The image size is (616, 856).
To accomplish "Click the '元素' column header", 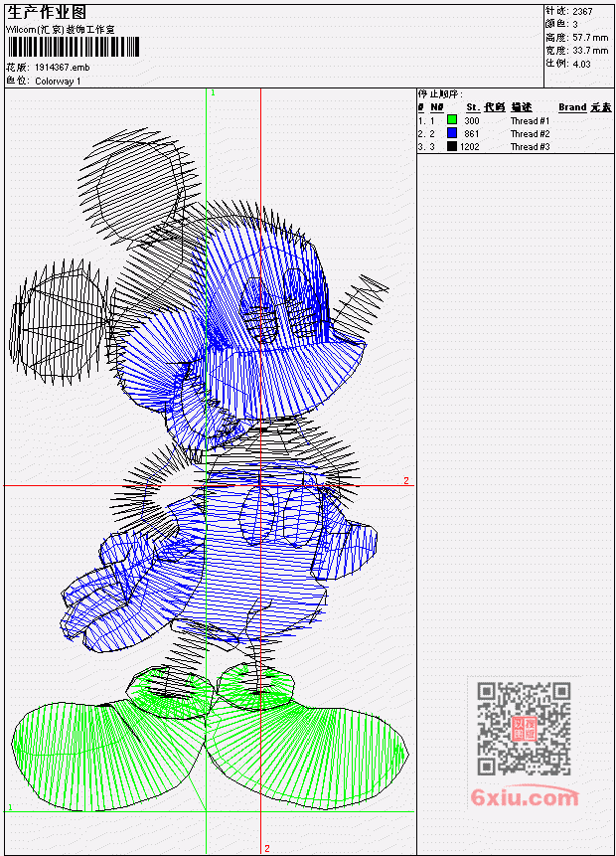I will tap(601, 107).
